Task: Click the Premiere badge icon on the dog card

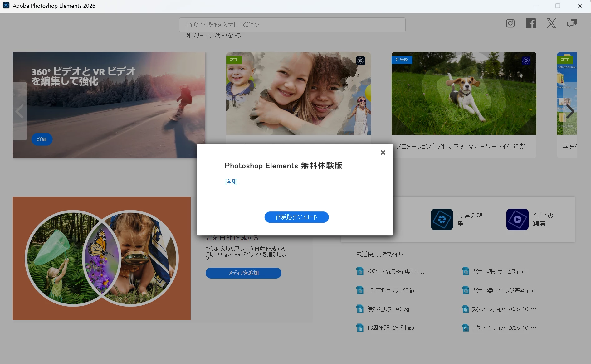Action: pos(526,61)
